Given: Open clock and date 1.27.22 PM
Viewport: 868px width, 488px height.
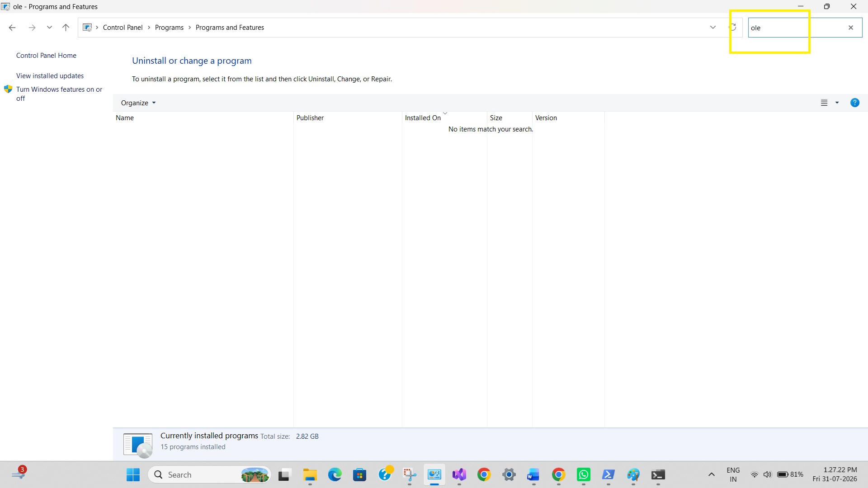Looking at the screenshot, I should coord(835,475).
